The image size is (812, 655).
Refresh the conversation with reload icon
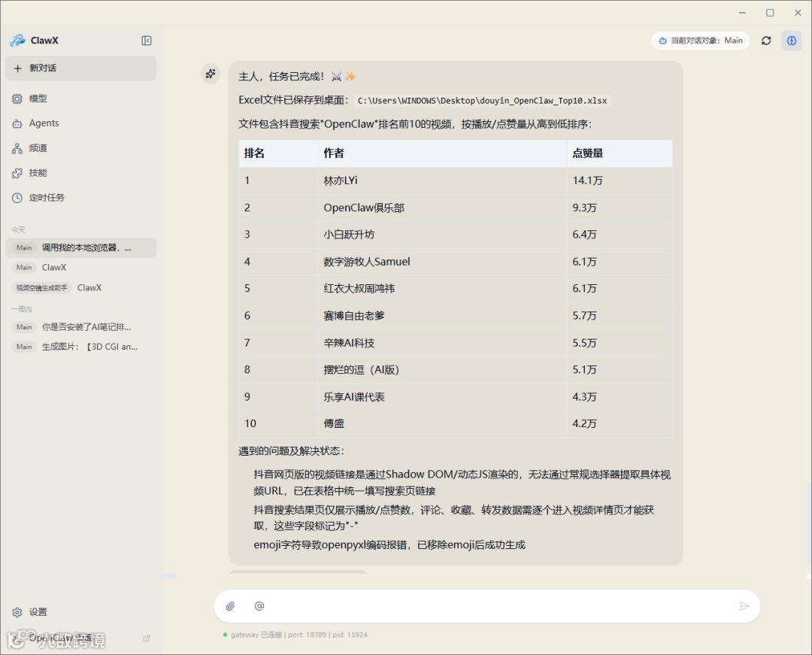click(766, 41)
